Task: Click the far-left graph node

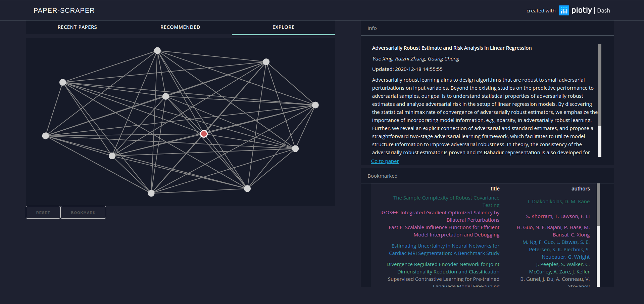Action: [x=46, y=136]
